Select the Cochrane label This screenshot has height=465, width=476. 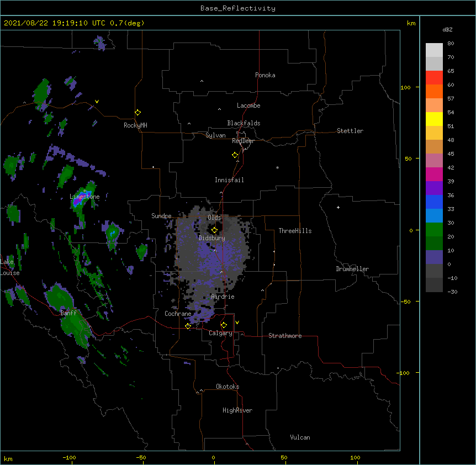pyautogui.click(x=178, y=314)
